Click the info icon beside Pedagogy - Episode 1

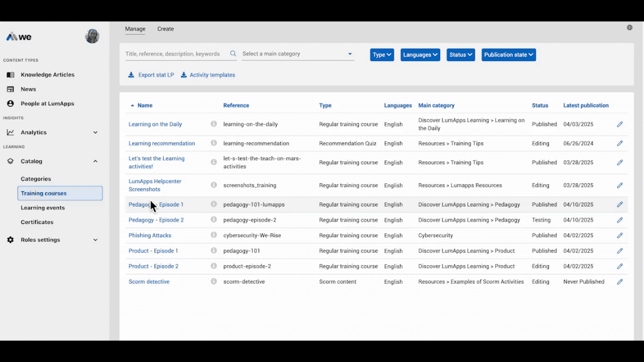pos(213,204)
